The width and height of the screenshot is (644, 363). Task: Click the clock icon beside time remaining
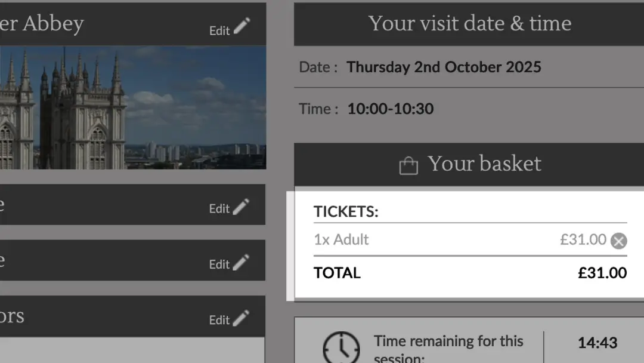click(x=341, y=347)
